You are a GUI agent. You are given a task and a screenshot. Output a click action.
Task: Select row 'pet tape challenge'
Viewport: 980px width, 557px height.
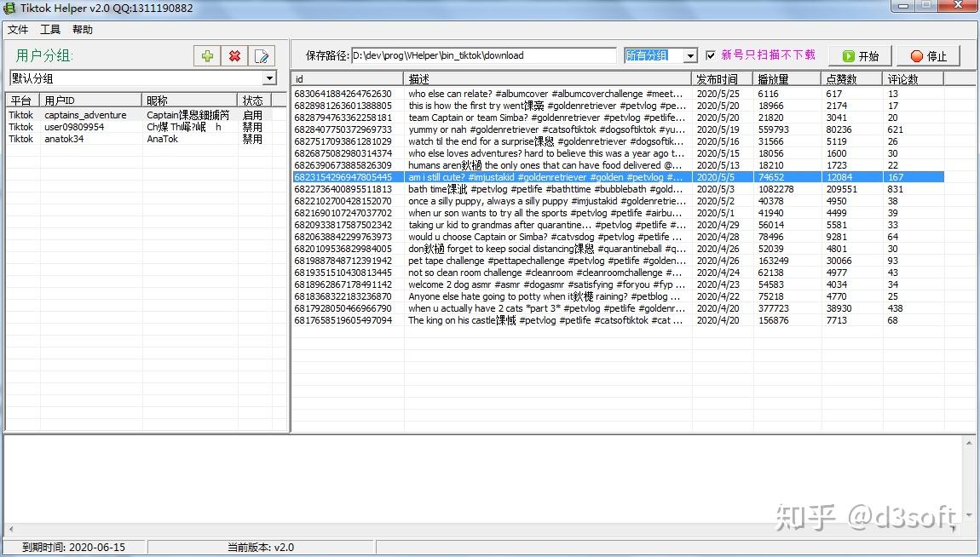tap(618, 261)
